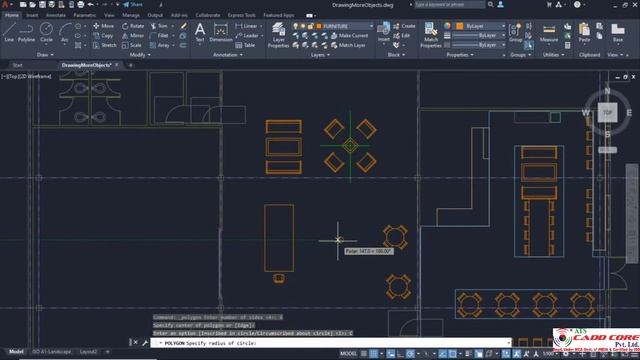Click the Share button
The image size is (640, 360).
(x=133, y=4)
